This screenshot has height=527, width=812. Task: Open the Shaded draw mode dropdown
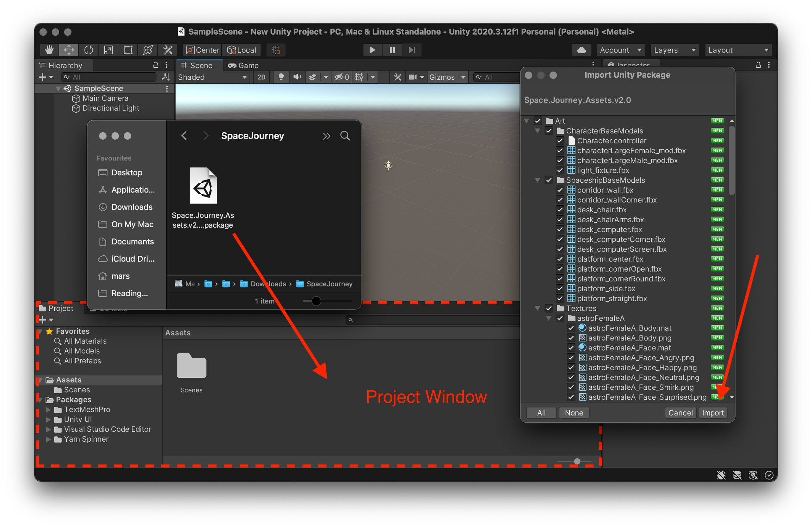click(x=212, y=77)
